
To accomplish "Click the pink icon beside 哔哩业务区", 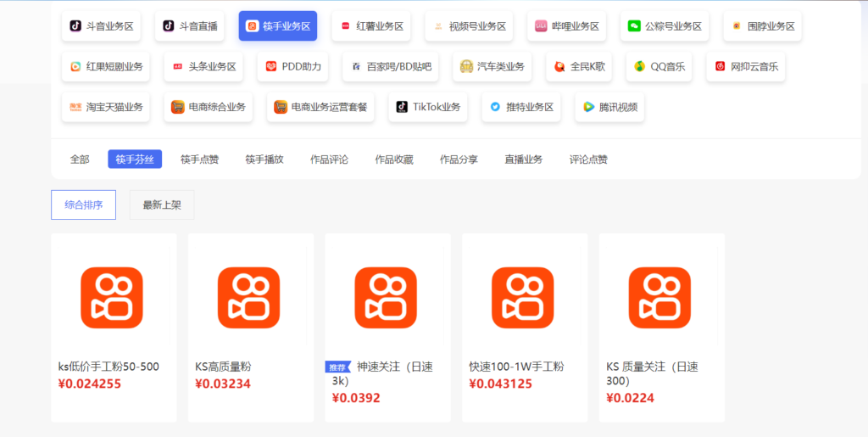I will (541, 26).
